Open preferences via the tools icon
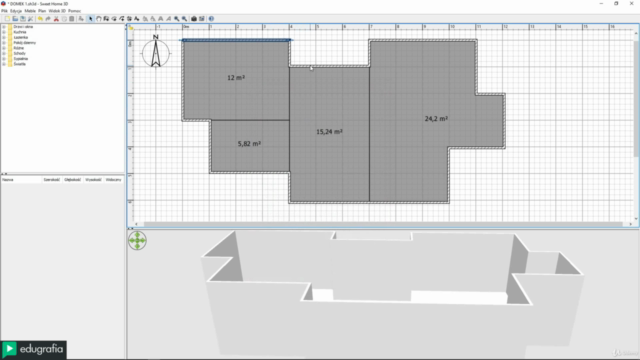 pyautogui.click(x=30, y=19)
